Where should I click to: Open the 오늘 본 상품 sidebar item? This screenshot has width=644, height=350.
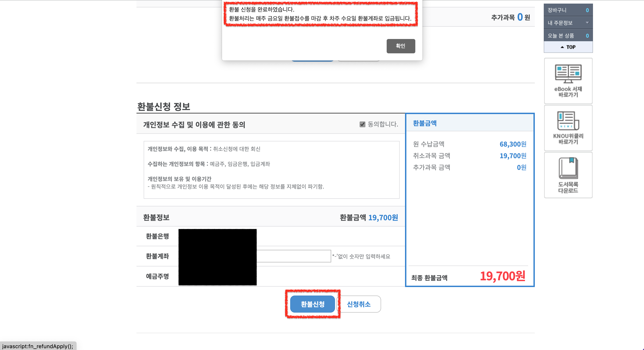(561, 36)
